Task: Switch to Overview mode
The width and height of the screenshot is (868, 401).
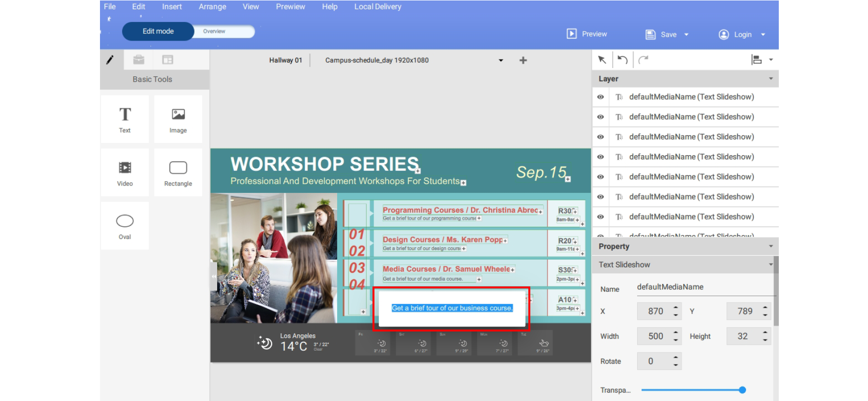Action: [214, 31]
